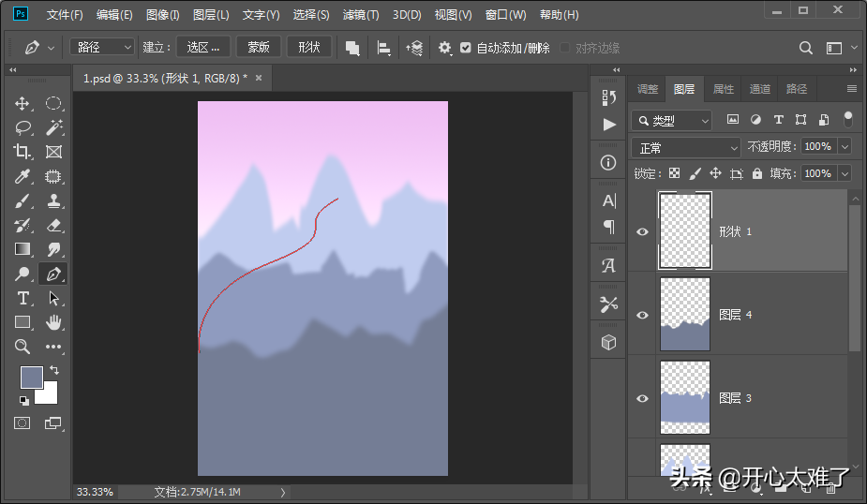Select the Smudge tool
Image resolution: width=867 pixels, height=504 pixels.
[53, 249]
